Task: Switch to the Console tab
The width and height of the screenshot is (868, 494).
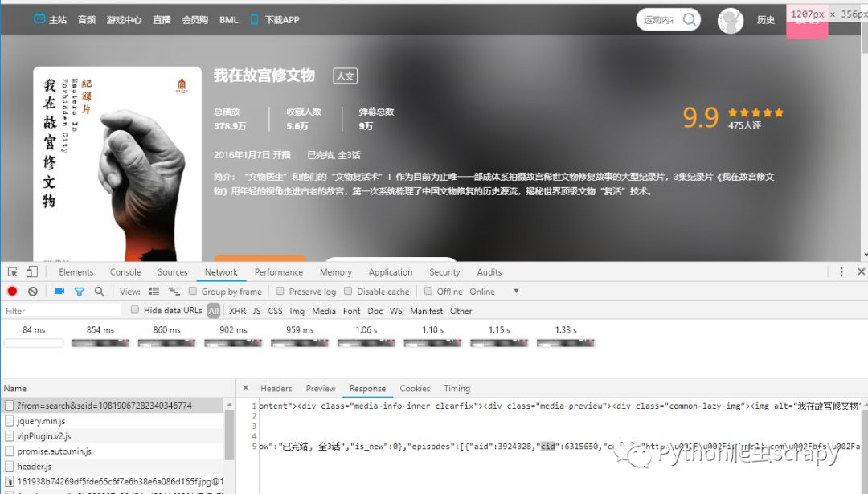Action: tap(125, 272)
